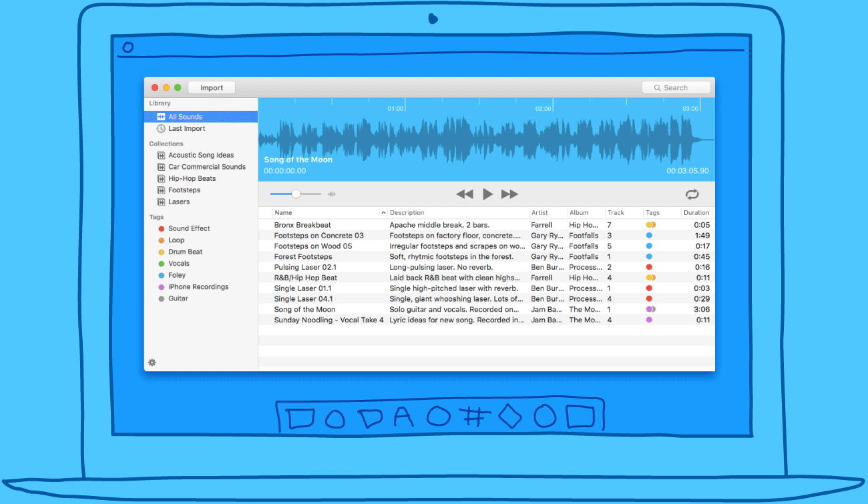This screenshot has width=868, height=504.
Task: Click the letter A icon in drawn dock
Action: (404, 416)
